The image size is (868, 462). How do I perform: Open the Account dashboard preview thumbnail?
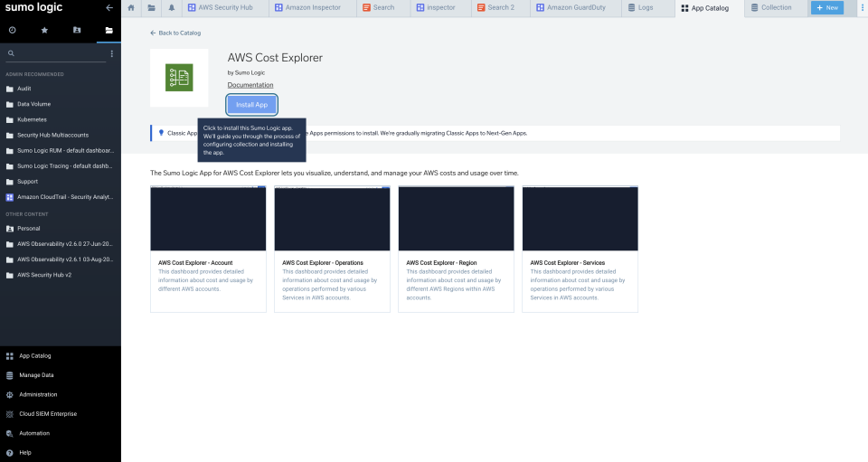pos(208,219)
